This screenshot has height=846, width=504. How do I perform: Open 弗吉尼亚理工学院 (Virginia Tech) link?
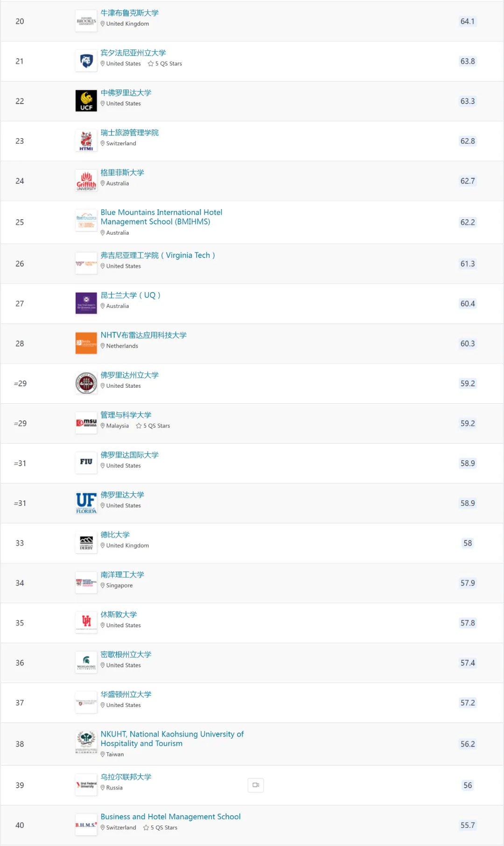[158, 255]
